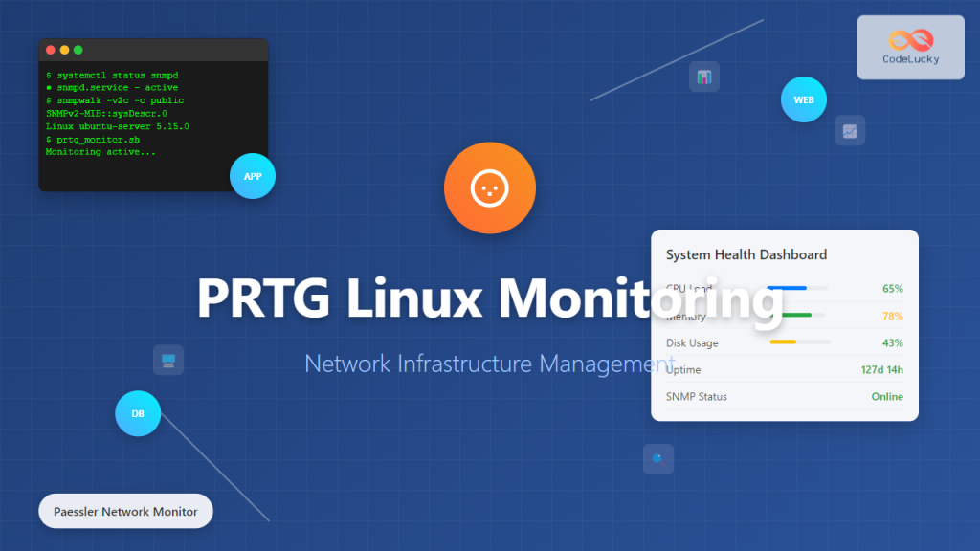Image resolution: width=980 pixels, height=551 pixels.
Task: Click the desktop monitor icon near DB node
Action: tap(168, 360)
